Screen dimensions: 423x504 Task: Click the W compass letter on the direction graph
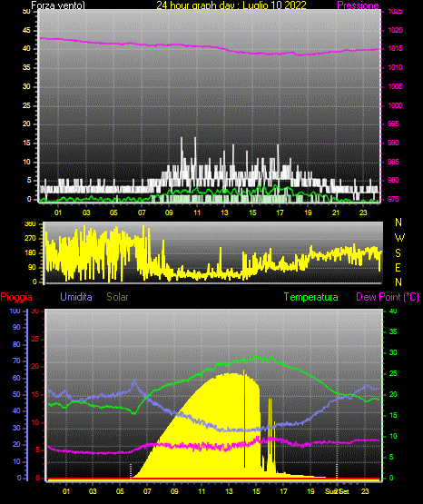pos(399,238)
